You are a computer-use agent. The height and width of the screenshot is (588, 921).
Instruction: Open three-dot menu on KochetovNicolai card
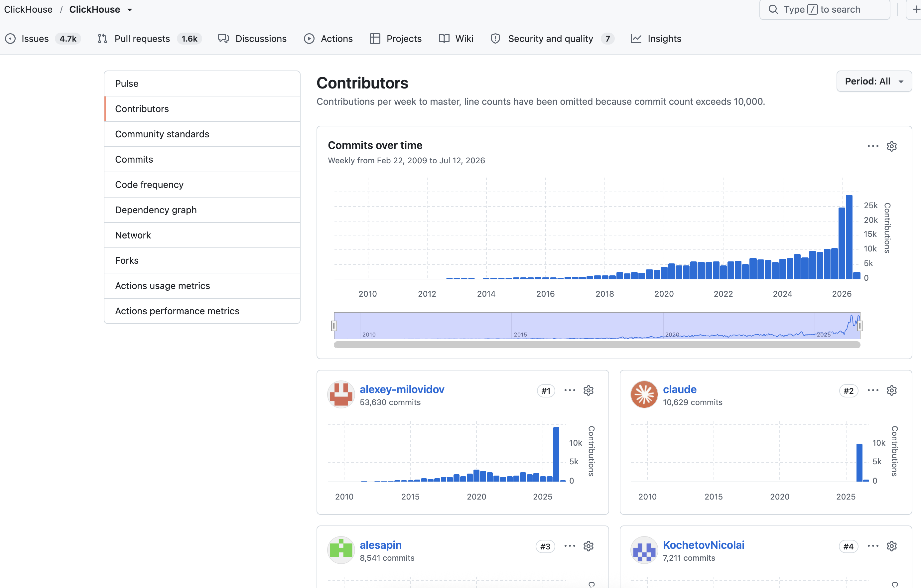pyautogui.click(x=873, y=546)
